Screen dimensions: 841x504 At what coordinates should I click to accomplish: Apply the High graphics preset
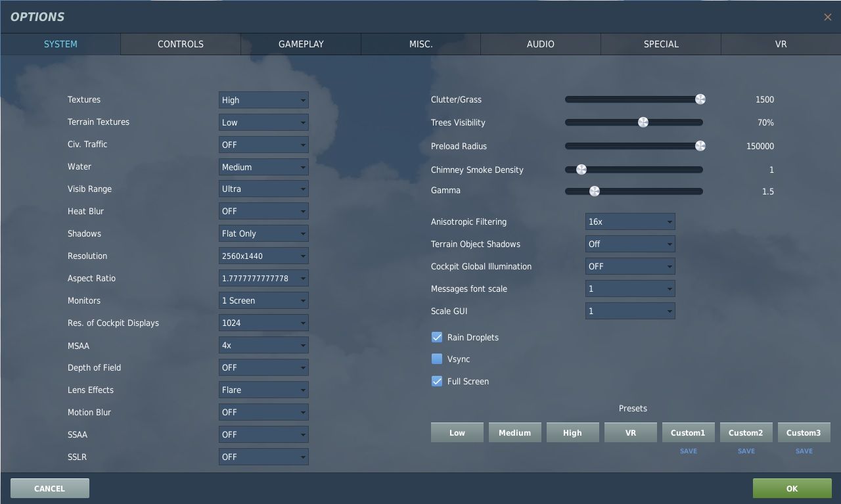572,432
